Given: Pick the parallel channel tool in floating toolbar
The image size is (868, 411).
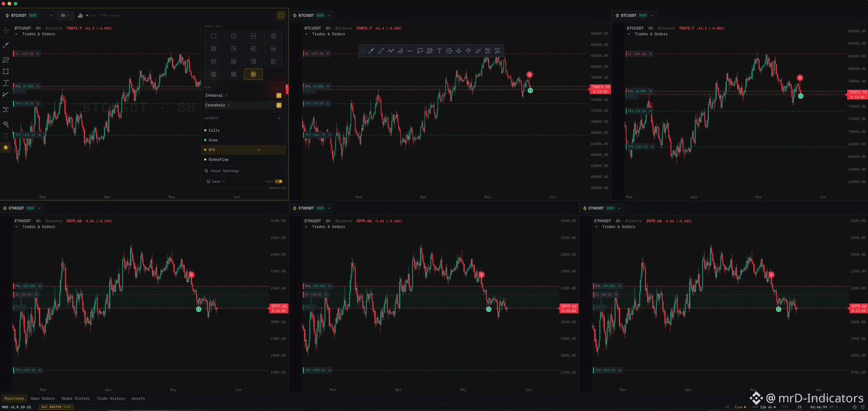Looking at the screenshot, I should (x=400, y=51).
